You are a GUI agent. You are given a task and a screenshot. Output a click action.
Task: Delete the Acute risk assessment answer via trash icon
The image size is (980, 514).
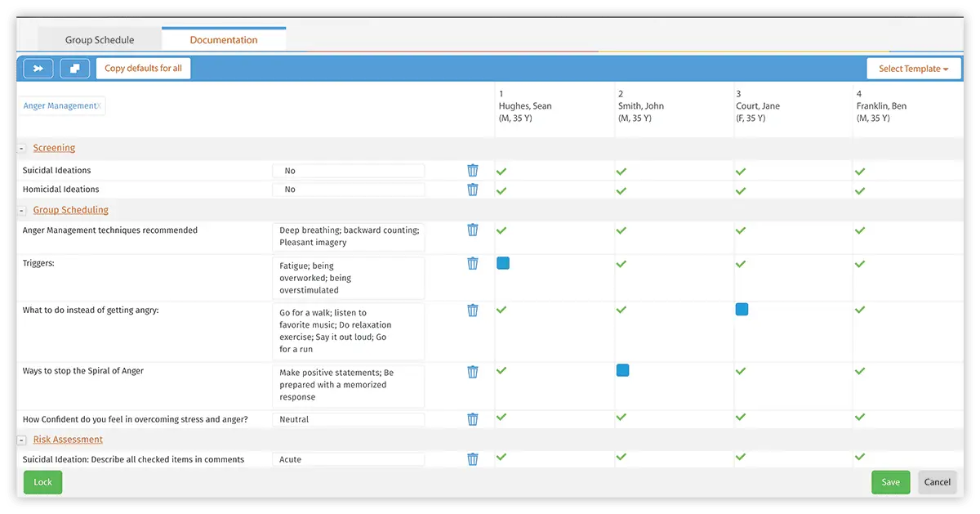pos(472,458)
